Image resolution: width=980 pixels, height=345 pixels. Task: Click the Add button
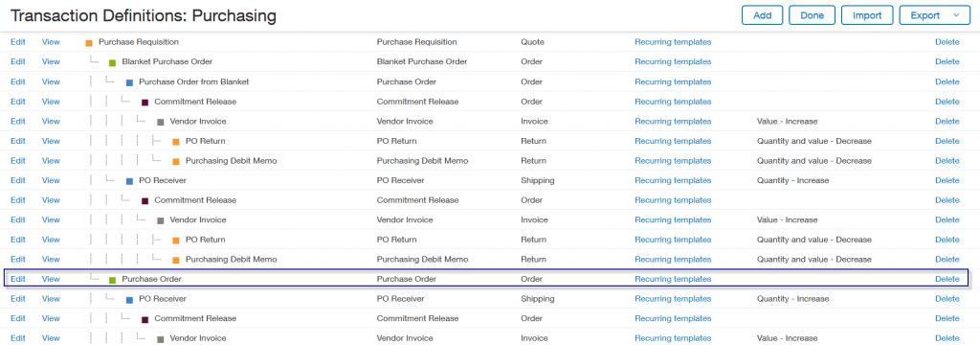(x=763, y=15)
